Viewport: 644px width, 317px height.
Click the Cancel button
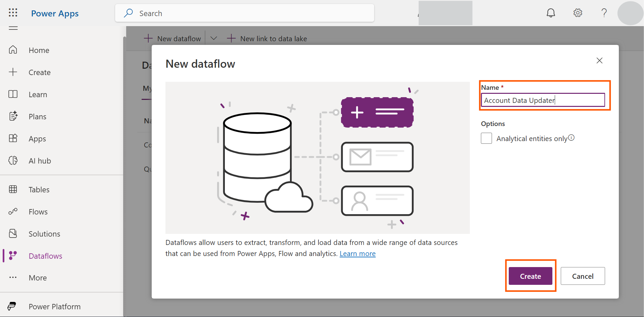[x=583, y=276]
